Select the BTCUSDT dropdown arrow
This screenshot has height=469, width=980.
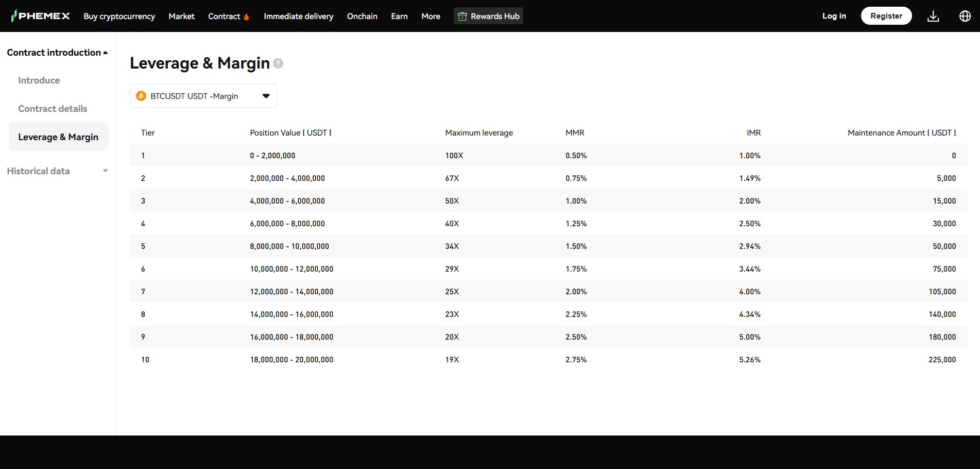266,96
